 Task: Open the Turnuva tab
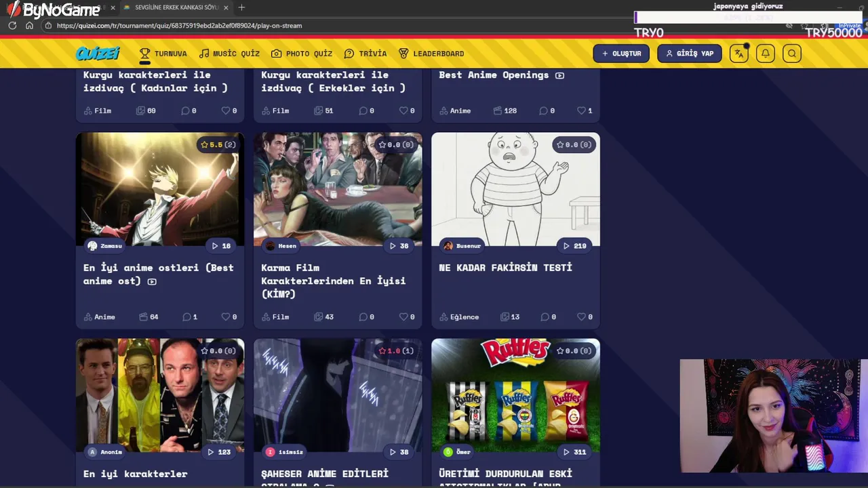tap(163, 54)
